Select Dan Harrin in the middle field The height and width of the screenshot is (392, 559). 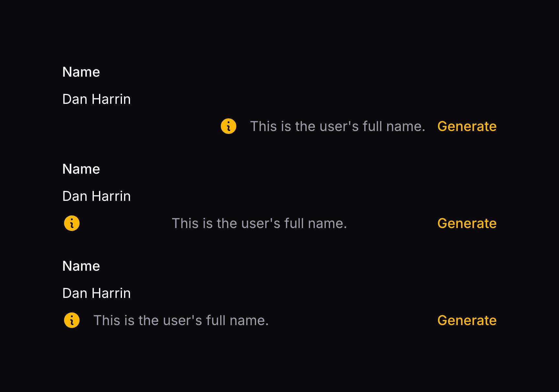click(x=96, y=196)
